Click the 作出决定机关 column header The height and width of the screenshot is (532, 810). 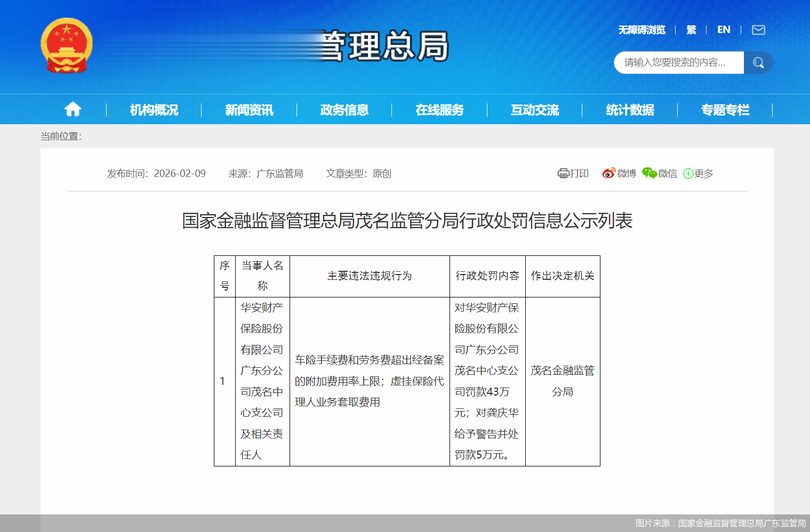(x=563, y=276)
